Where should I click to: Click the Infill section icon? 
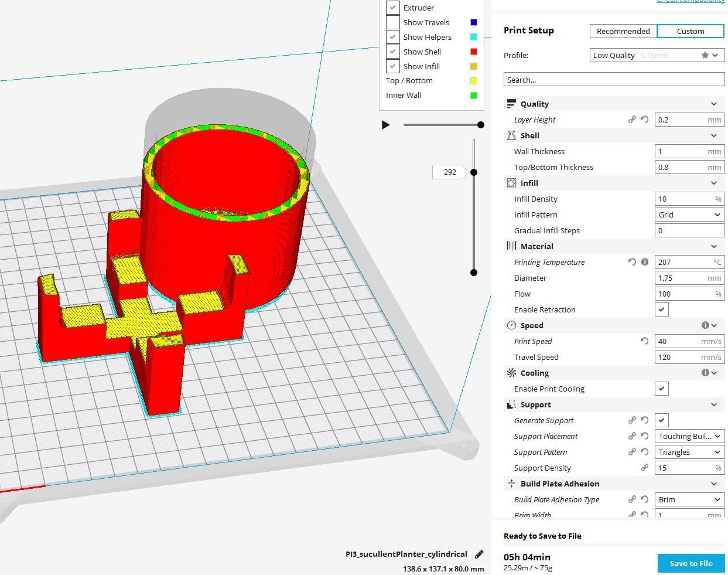pos(511,182)
